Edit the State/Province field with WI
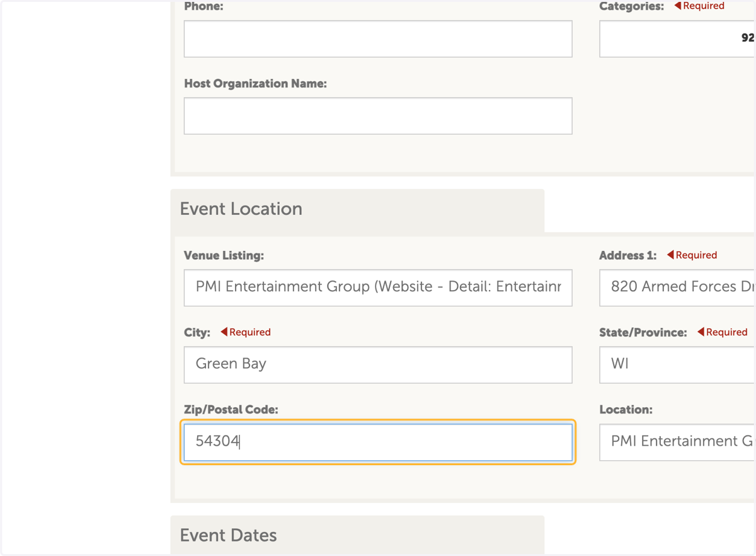This screenshot has height=556, width=756. [x=677, y=365]
